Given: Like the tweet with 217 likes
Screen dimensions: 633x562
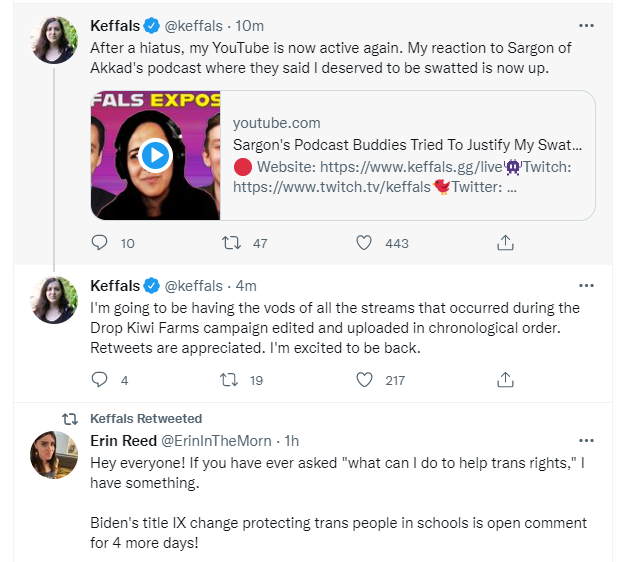Looking at the screenshot, I should [365, 380].
